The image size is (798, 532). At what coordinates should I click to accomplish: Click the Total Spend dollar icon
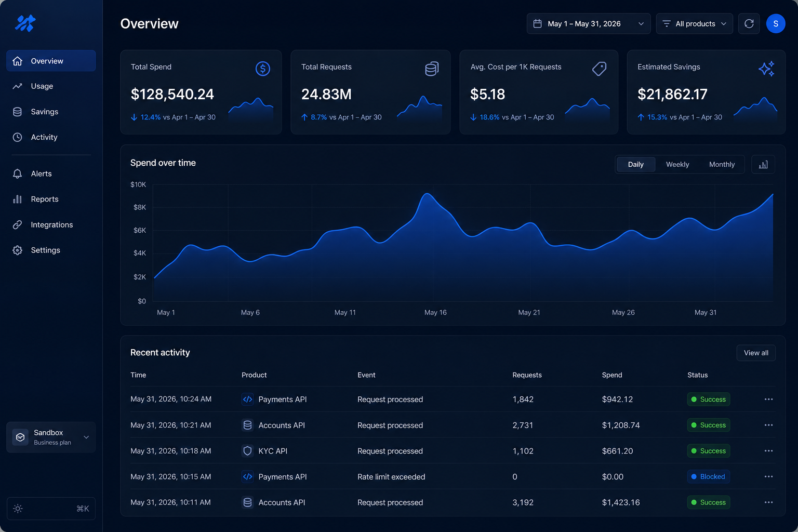coord(263,69)
